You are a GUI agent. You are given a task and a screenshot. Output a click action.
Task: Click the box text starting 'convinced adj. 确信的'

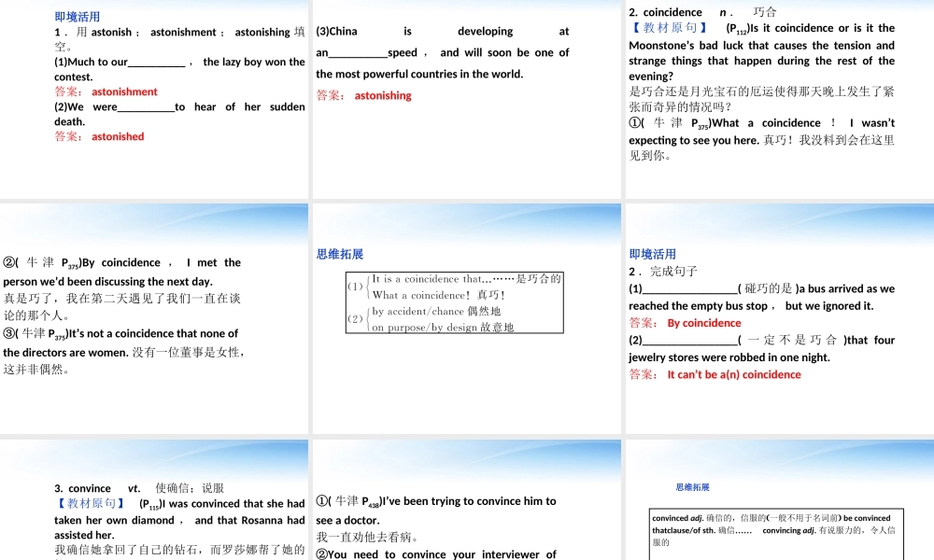point(773,529)
